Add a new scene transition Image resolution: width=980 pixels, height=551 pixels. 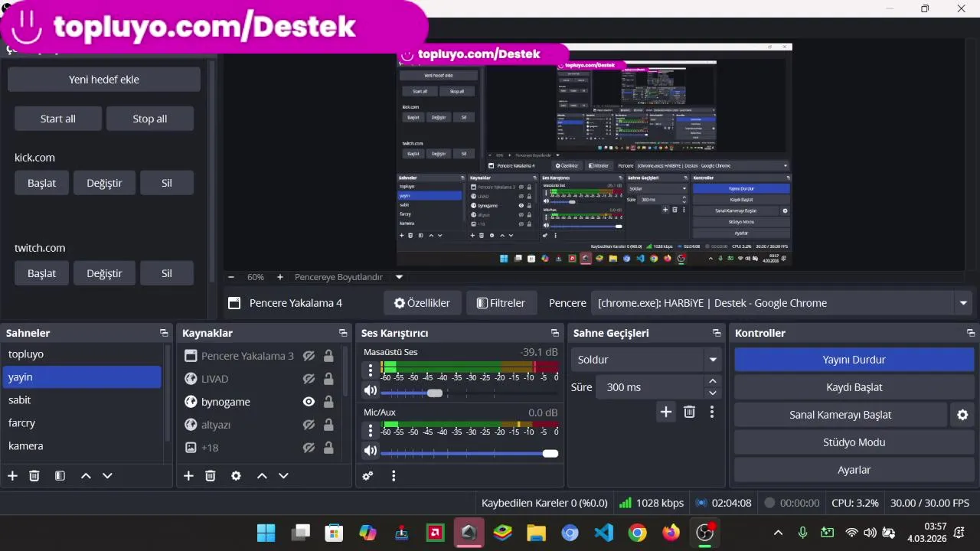click(666, 412)
